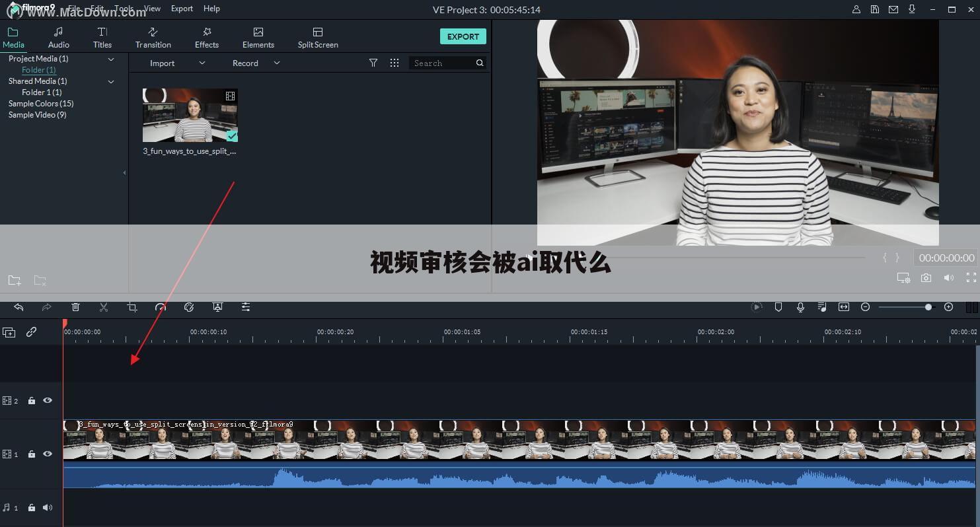Click the save project disk icon

[x=875, y=9]
